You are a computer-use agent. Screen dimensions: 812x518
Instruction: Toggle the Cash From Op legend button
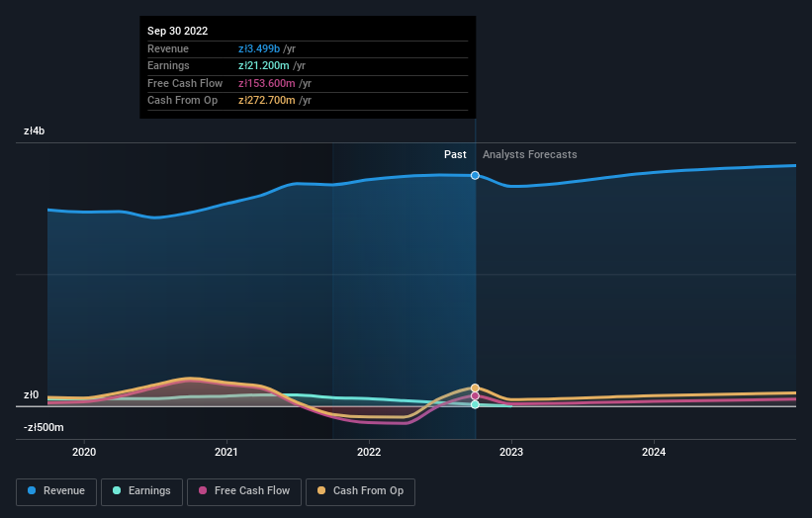[360, 491]
